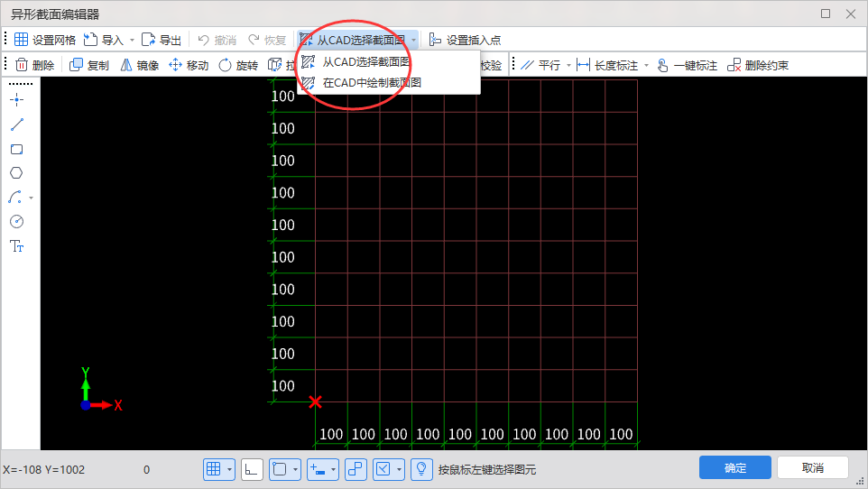Toggle the orthogonal mode icon
This screenshot has width=868, height=489.
pos(252,470)
